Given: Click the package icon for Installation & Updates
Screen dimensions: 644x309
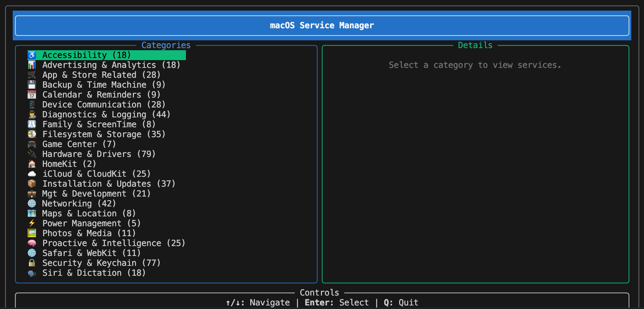Looking at the screenshot, I should tap(32, 183).
